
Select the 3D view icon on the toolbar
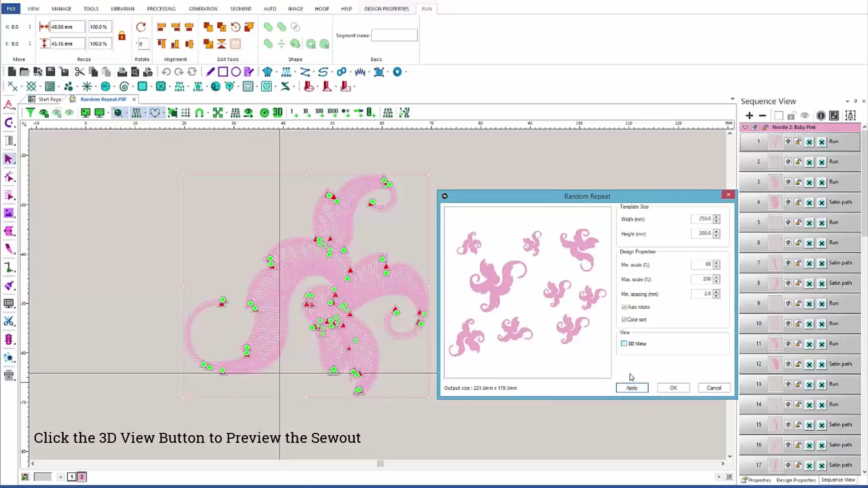tap(277, 113)
